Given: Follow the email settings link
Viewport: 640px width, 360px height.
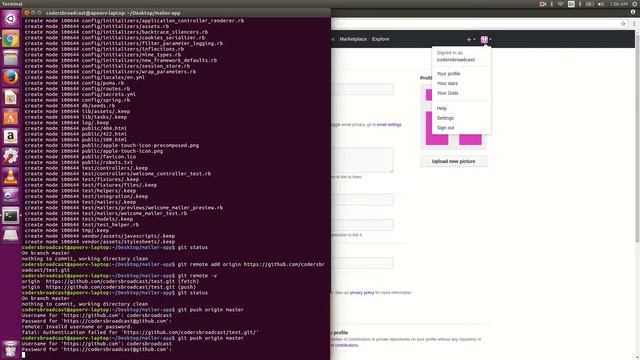Looking at the screenshot, I should click(x=389, y=124).
